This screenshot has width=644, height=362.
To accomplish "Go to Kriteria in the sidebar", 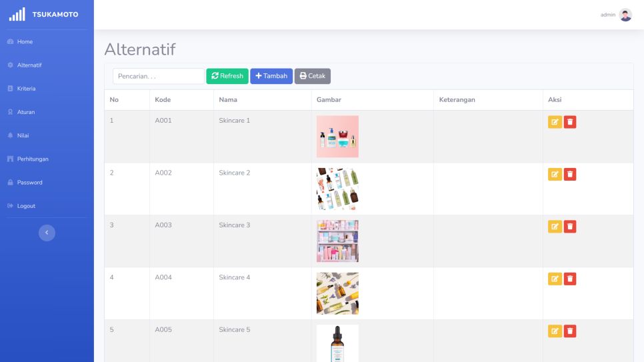I will pos(26,89).
